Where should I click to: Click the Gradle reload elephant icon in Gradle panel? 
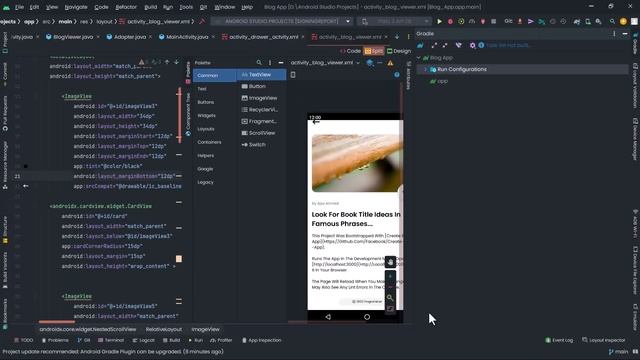pyautogui.click(x=420, y=45)
